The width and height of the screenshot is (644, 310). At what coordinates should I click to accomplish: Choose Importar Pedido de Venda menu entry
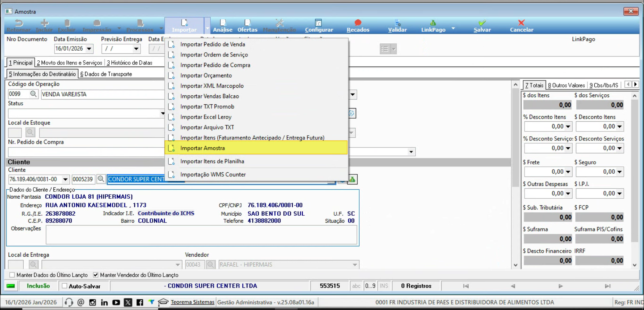pyautogui.click(x=212, y=44)
